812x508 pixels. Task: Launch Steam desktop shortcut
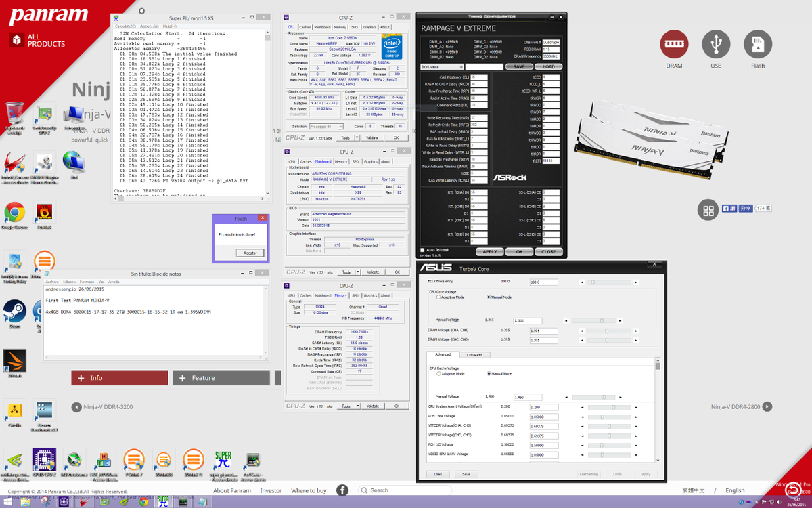14,313
